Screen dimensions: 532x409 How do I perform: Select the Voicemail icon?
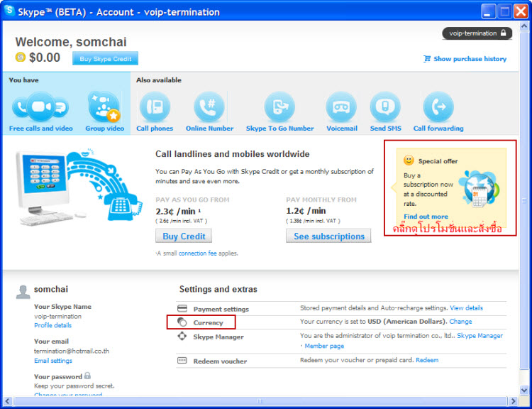[341, 107]
